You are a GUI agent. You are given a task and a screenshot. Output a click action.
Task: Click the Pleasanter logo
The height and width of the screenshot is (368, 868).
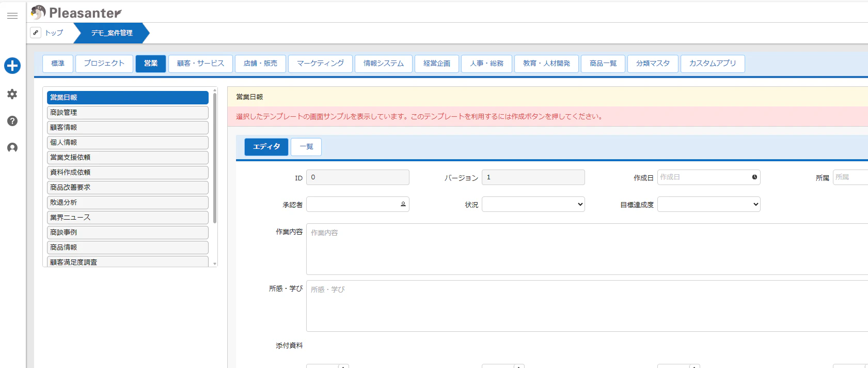click(76, 12)
